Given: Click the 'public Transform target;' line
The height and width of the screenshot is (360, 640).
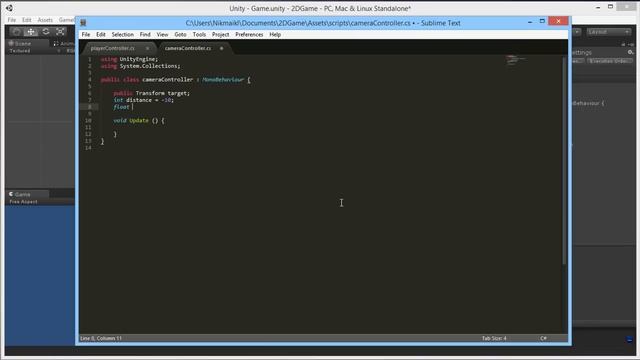Looking at the screenshot, I should pyautogui.click(x=151, y=93).
